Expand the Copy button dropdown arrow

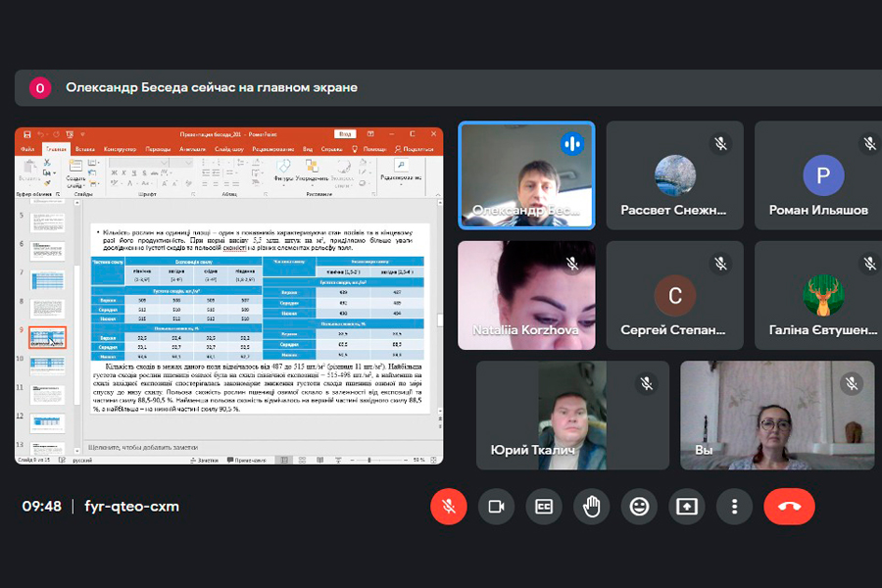point(54,172)
